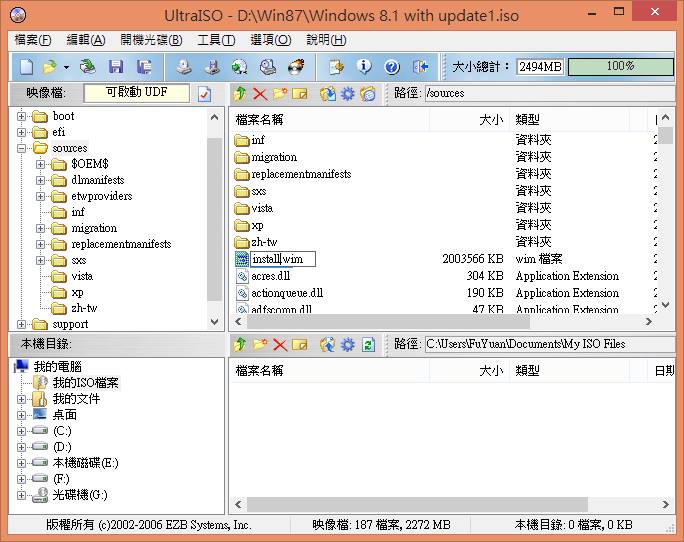Select acres.dll in the file list
This screenshot has width=684, height=542.
click(270, 276)
